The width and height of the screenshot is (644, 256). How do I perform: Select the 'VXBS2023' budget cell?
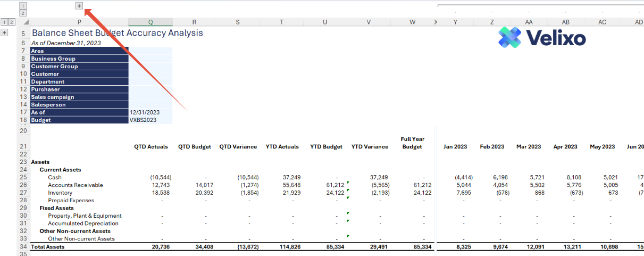tap(150, 120)
